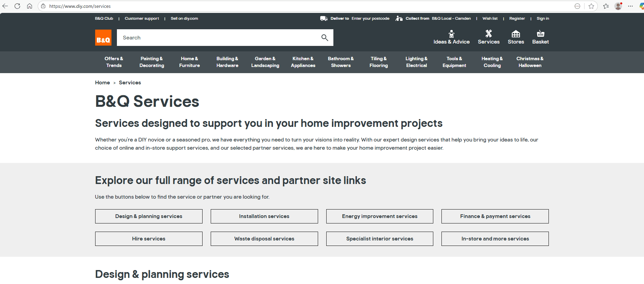Open Bathroom & Showers menu
The width and height of the screenshot is (644, 284).
tap(341, 62)
